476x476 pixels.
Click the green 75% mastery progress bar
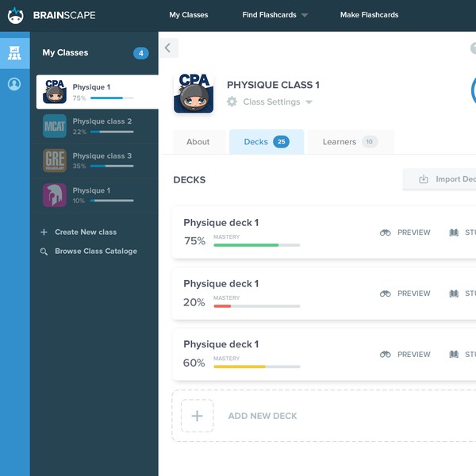point(257,245)
